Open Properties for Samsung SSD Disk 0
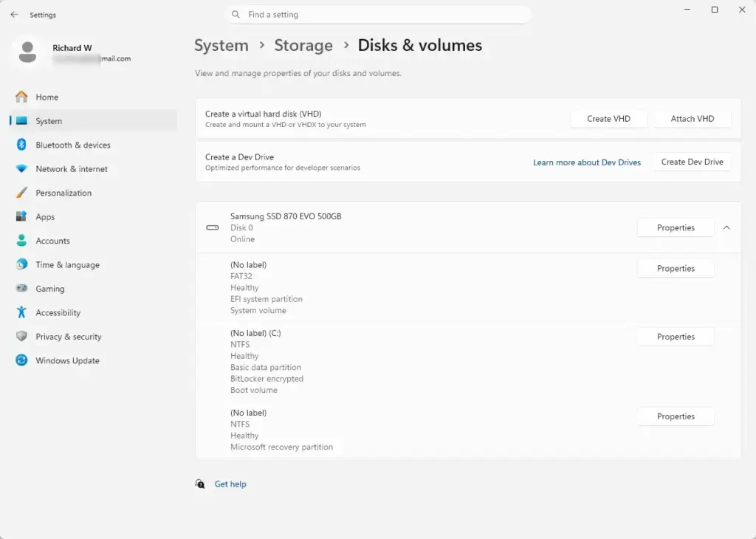The image size is (756, 539). (676, 227)
